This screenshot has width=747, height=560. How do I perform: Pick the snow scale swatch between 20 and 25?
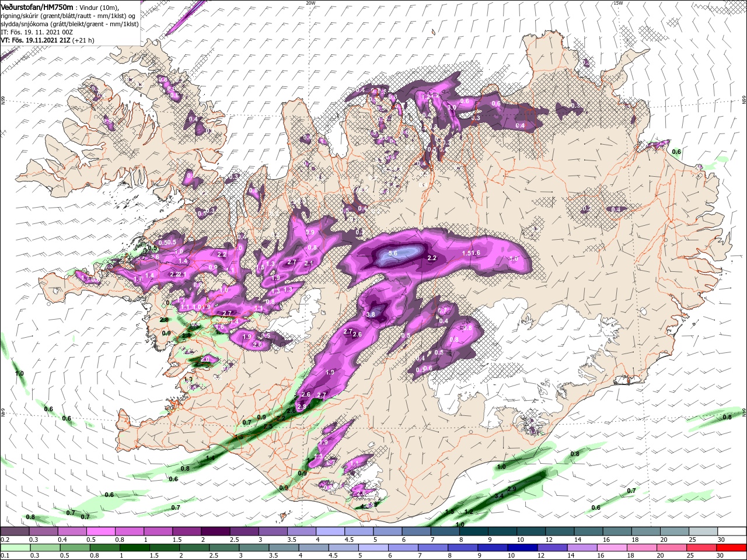674,531
